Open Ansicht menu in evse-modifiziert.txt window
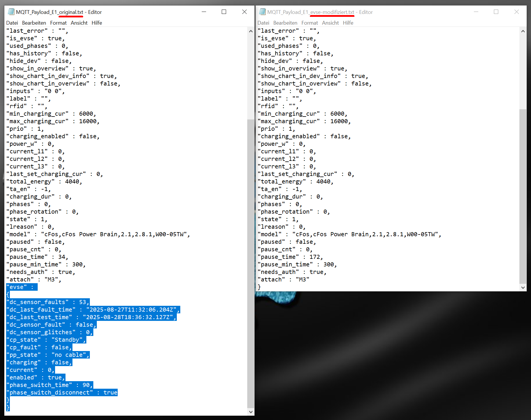Viewport: 531px width, 420px height. click(x=330, y=23)
